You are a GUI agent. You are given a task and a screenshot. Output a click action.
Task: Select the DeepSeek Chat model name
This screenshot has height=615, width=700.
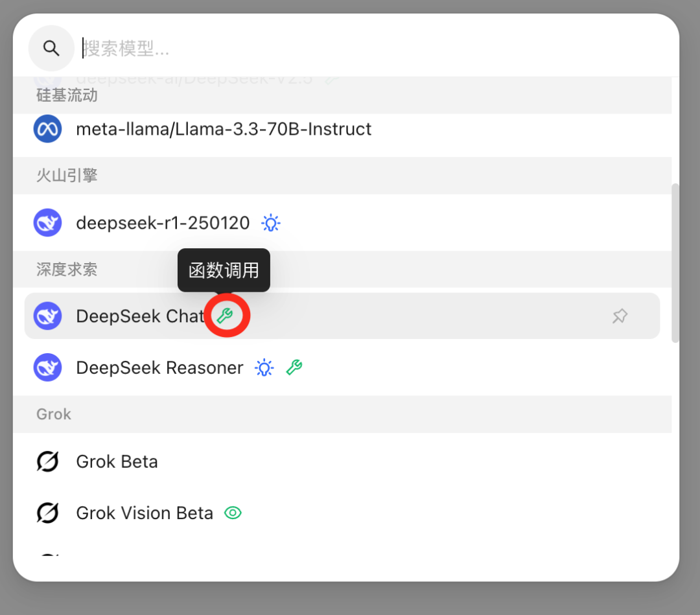click(x=140, y=316)
